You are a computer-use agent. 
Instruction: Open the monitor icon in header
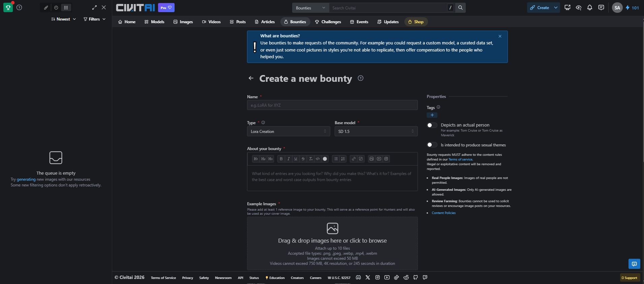click(x=568, y=7)
